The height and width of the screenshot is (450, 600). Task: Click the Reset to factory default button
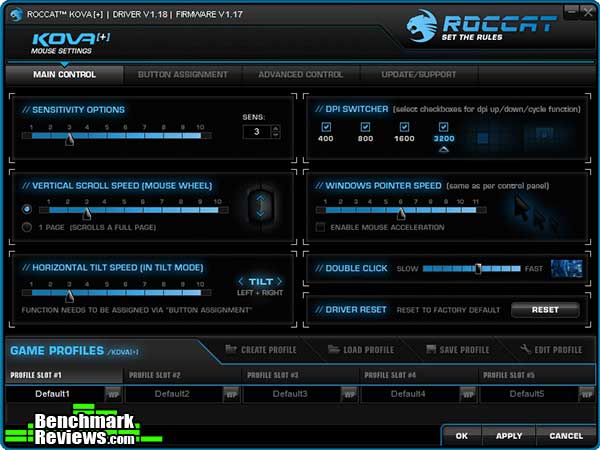(545, 310)
